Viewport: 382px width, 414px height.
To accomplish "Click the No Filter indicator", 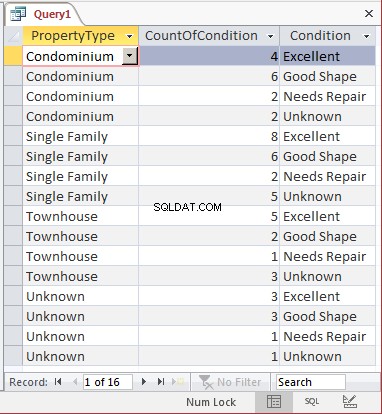I will (x=230, y=382).
